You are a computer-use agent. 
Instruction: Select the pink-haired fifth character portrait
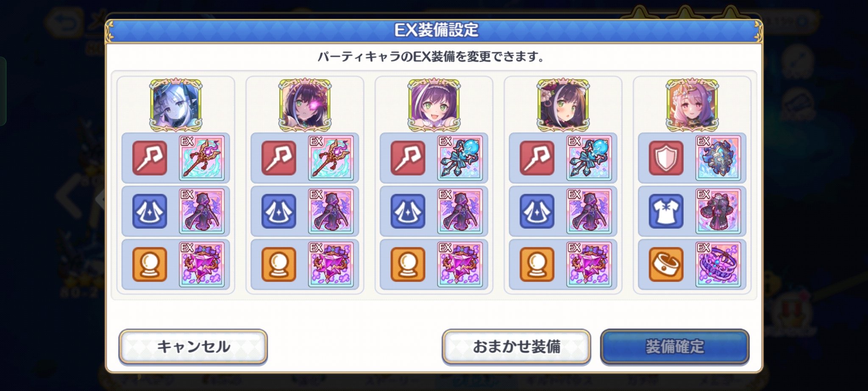[x=692, y=105]
